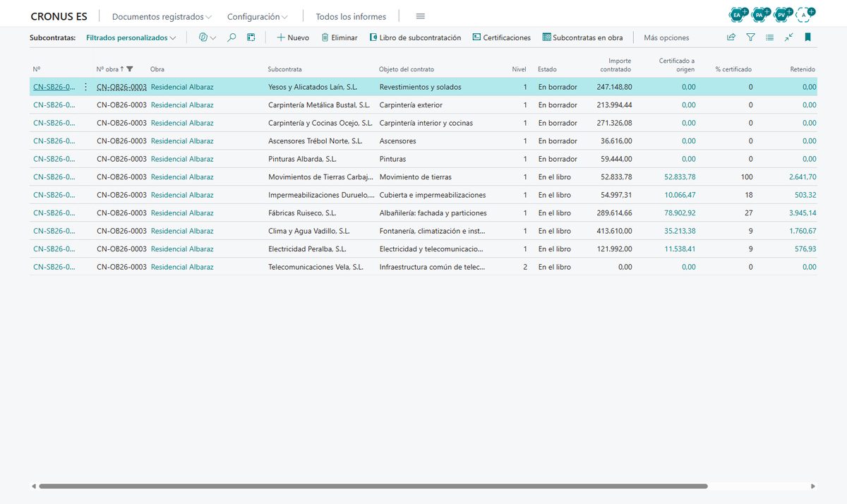Expand the Documentos registrados menu
The height and width of the screenshot is (504, 847).
pos(162,16)
